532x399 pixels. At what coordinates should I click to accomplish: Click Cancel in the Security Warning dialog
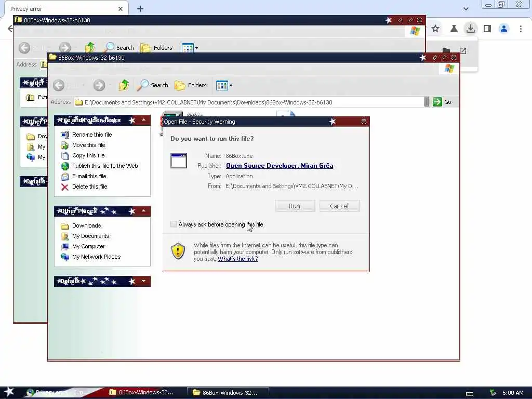click(339, 206)
